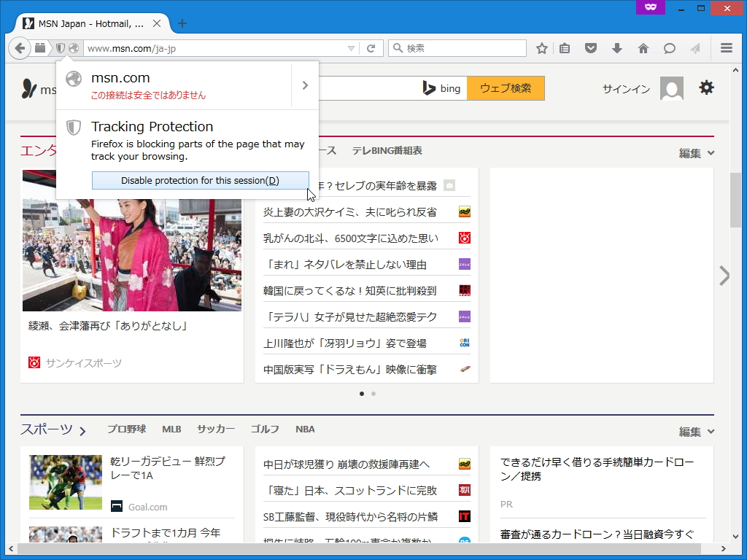Select the サッカー tab
Screen dimensions: 747x560
216,429
